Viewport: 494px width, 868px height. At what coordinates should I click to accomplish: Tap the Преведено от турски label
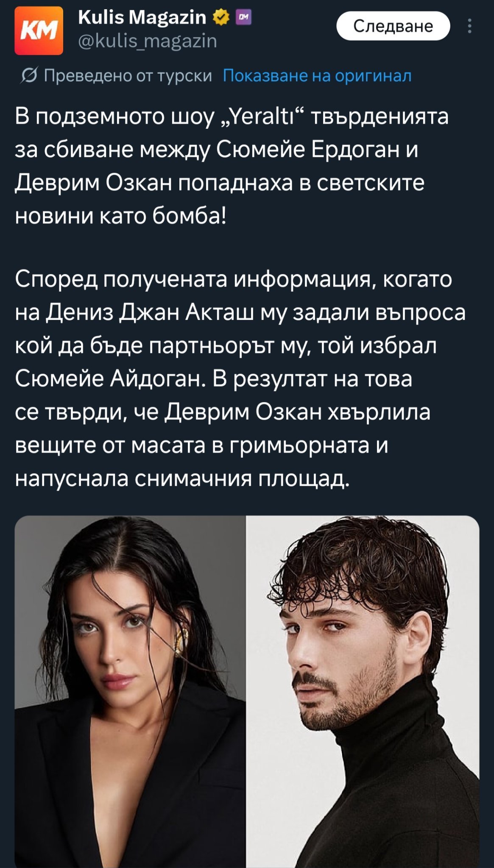coord(128,76)
